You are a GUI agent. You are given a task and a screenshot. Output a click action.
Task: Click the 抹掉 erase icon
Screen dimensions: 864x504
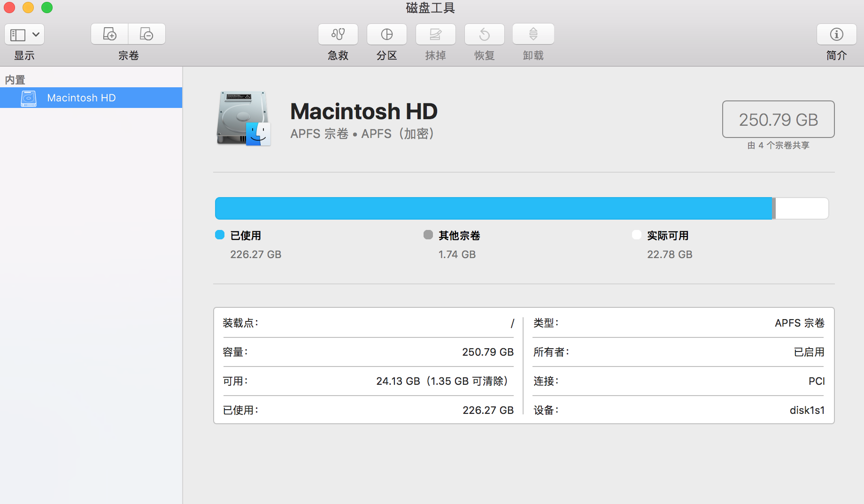pyautogui.click(x=436, y=34)
